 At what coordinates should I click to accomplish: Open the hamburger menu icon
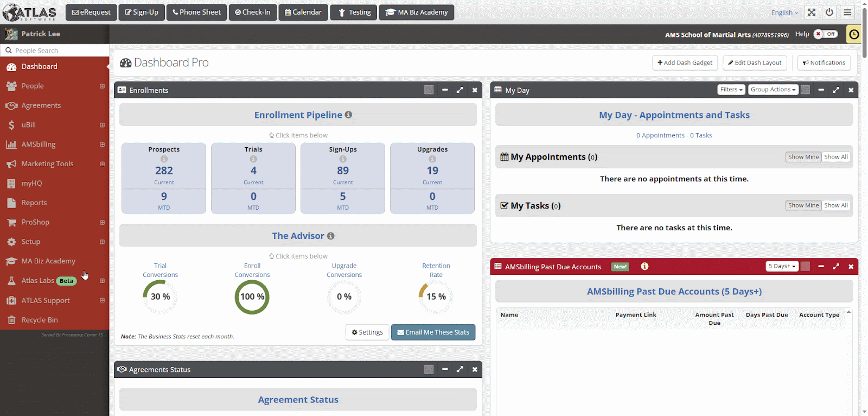tap(847, 12)
